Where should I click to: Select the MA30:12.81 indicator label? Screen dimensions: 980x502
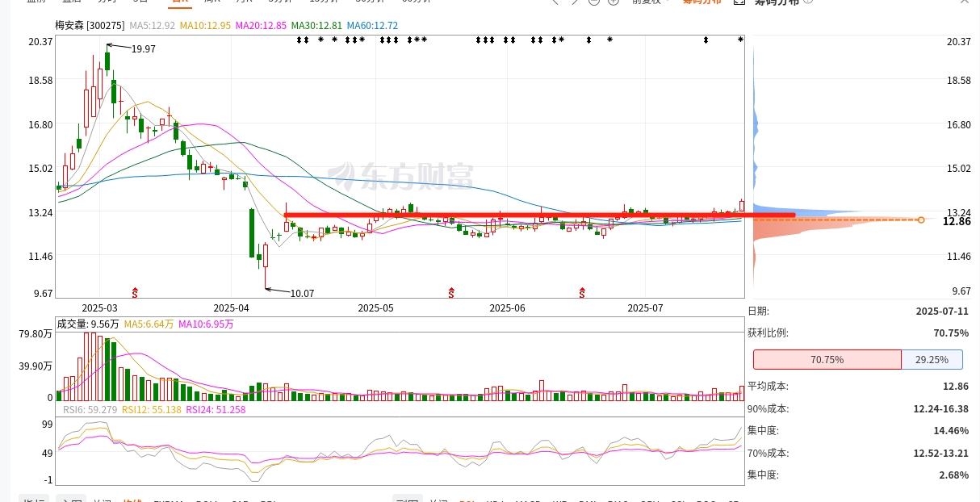316,26
